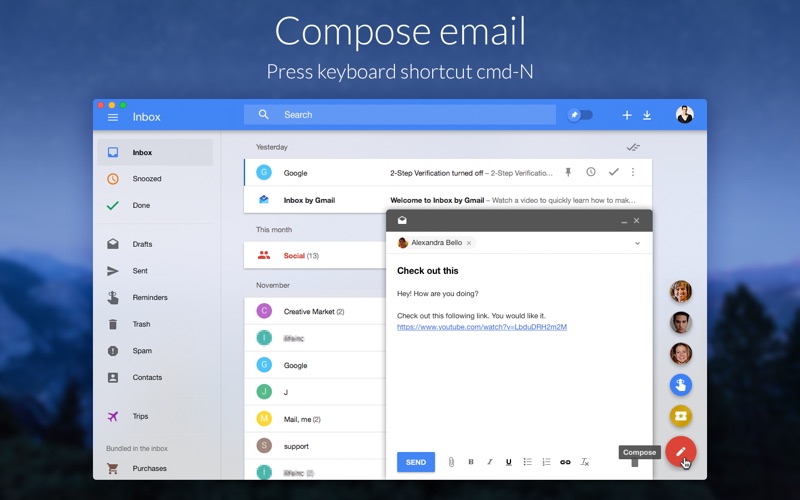Open the Purchases bundle
This screenshot has width=800, height=500.
coord(155,468)
